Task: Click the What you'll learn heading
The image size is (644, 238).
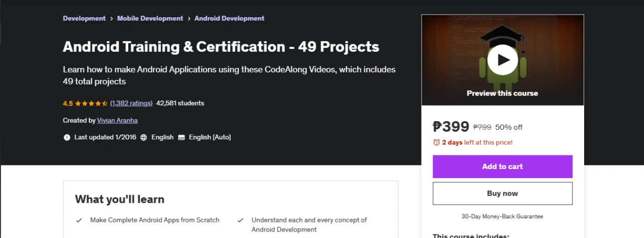Action: [120, 199]
